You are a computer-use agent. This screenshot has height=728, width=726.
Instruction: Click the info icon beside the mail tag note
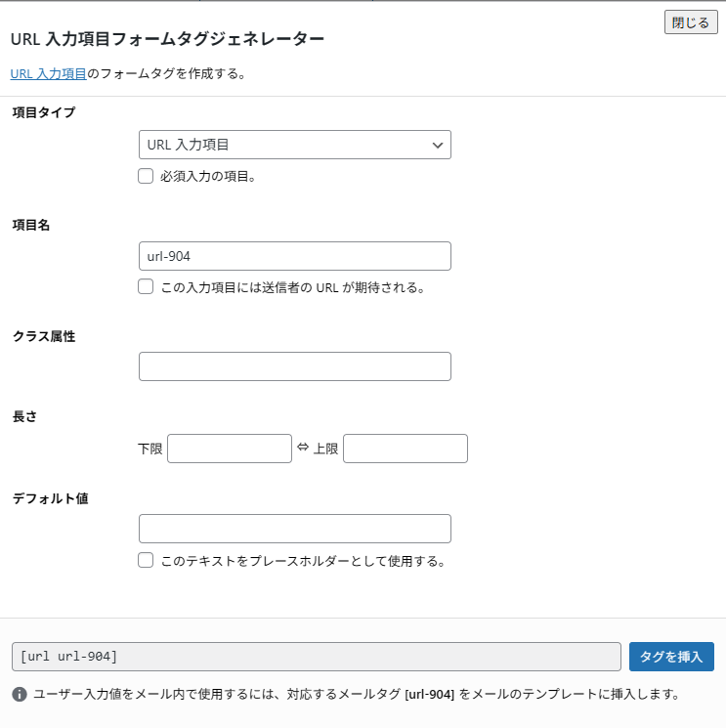(x=20, y=695)
